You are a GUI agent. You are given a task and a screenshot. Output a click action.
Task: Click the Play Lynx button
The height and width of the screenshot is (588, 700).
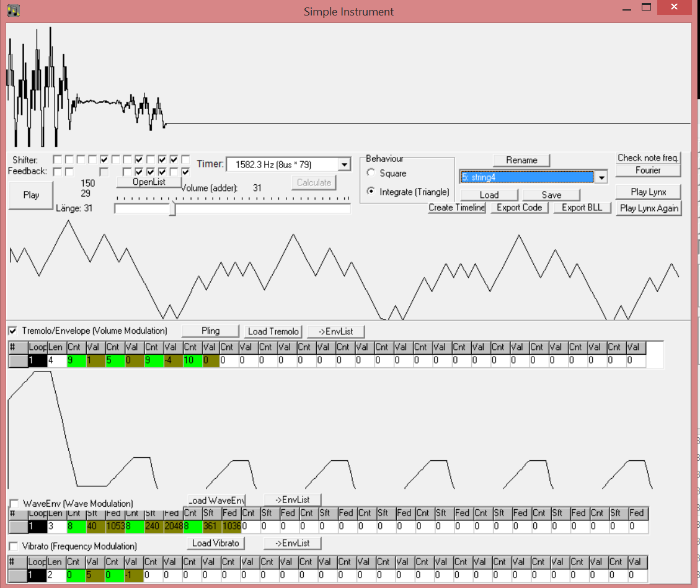(648, 192)
